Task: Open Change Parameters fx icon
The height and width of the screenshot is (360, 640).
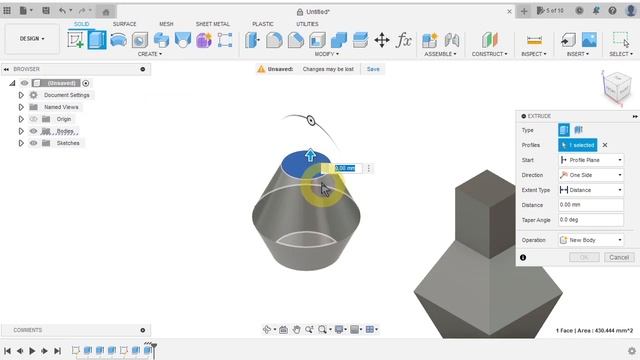Action: (404, 40)
